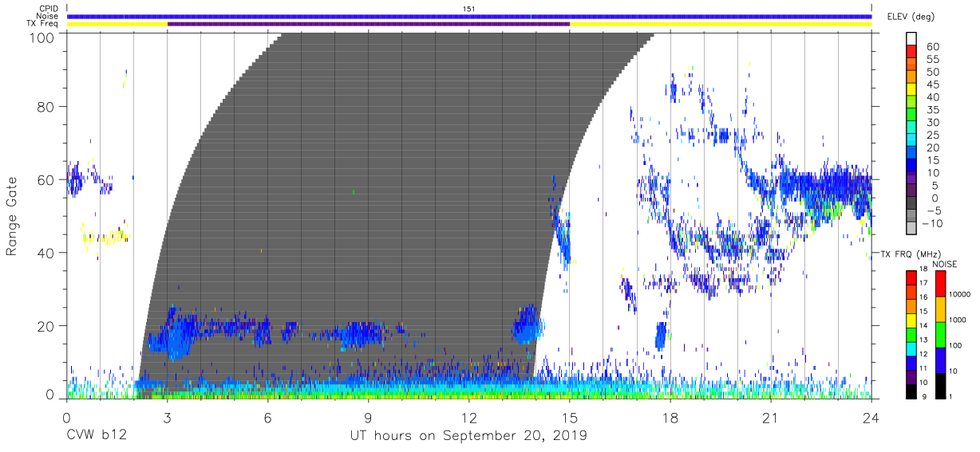Select the TX FRQ (MHz) legend title
This screenshot has width=980, height=452.
(x=911, y=254)
